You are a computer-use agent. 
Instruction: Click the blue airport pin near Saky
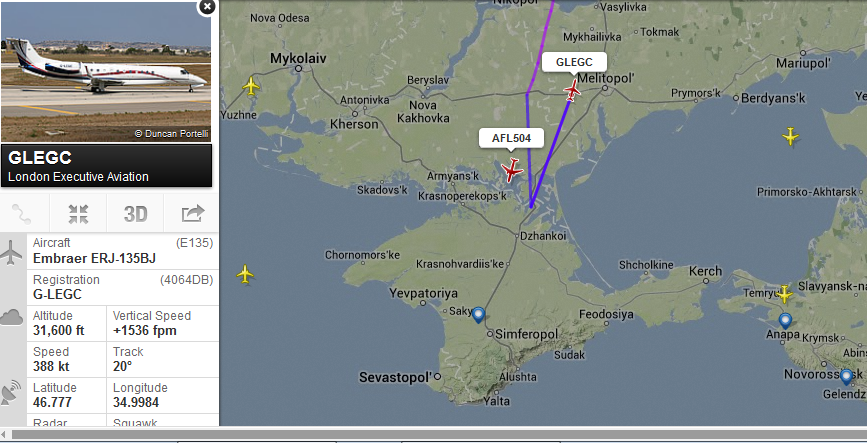click(x=478, y=315)
